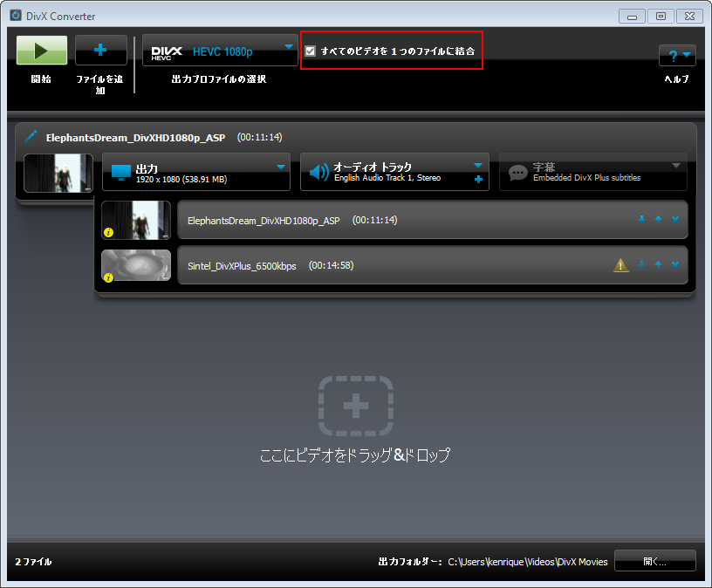Add a file using the plus button
The height and width of the screenshot is (588, 712).
(101, 50)
